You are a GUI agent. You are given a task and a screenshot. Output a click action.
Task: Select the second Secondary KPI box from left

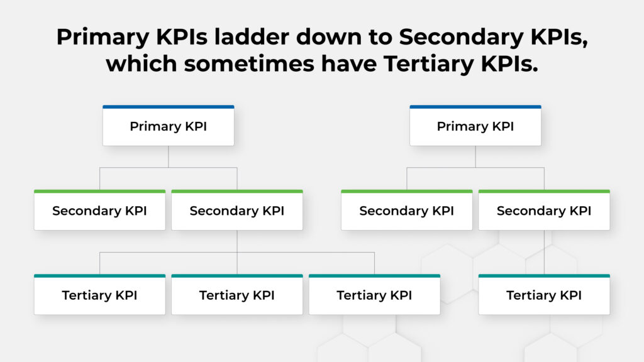tap(237, 210)
